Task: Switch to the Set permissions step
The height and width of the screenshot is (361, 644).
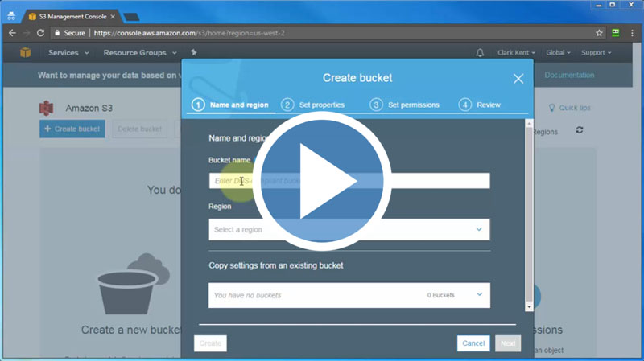Action: click(404, 105)
